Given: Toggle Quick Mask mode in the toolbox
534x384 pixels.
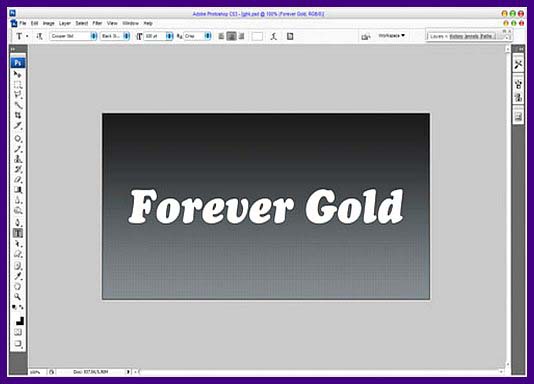Looking at the screenshot, I should [x=18, y=332].
